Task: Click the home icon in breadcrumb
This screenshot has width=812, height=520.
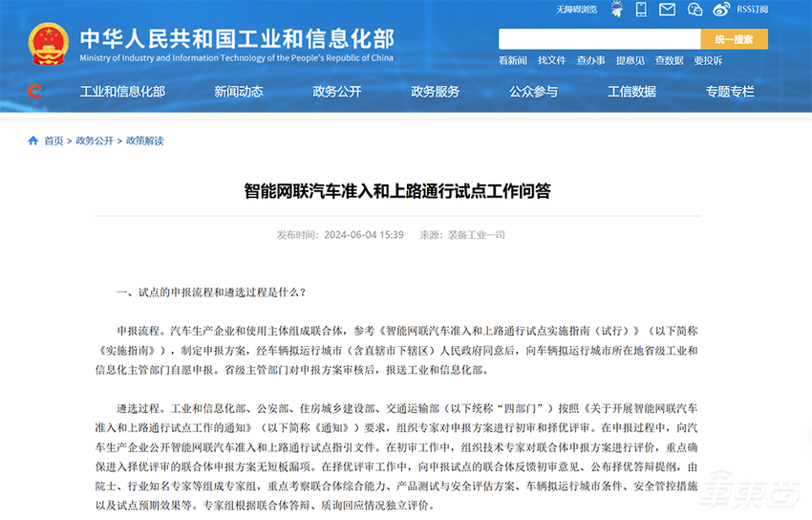Action: click(33, 141)
